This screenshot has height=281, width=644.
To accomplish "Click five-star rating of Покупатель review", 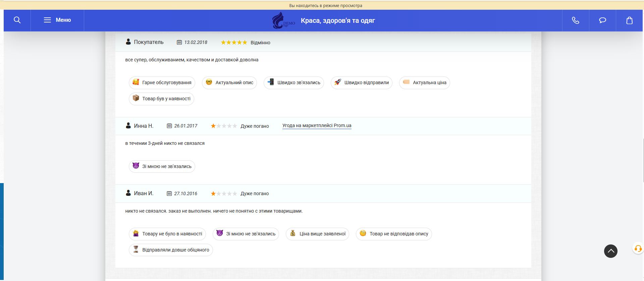I will pos(234,42).
